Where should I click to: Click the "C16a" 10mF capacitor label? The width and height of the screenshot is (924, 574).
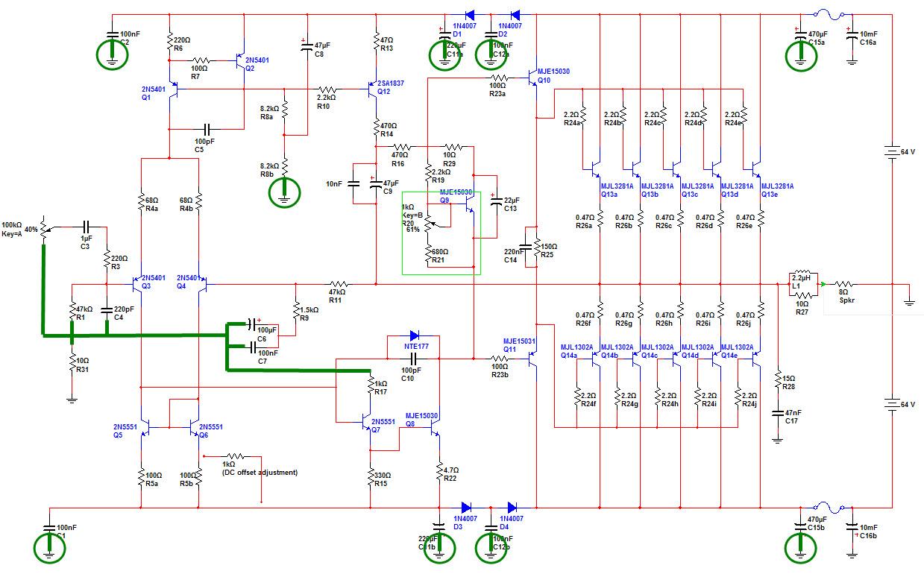point(867,43)
